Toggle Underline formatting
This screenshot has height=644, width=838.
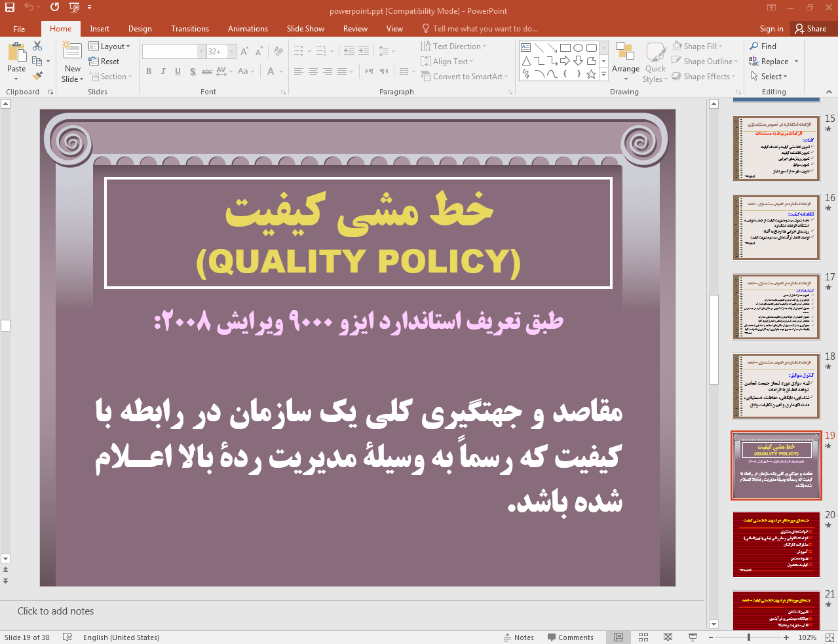[x=178, y=71]
